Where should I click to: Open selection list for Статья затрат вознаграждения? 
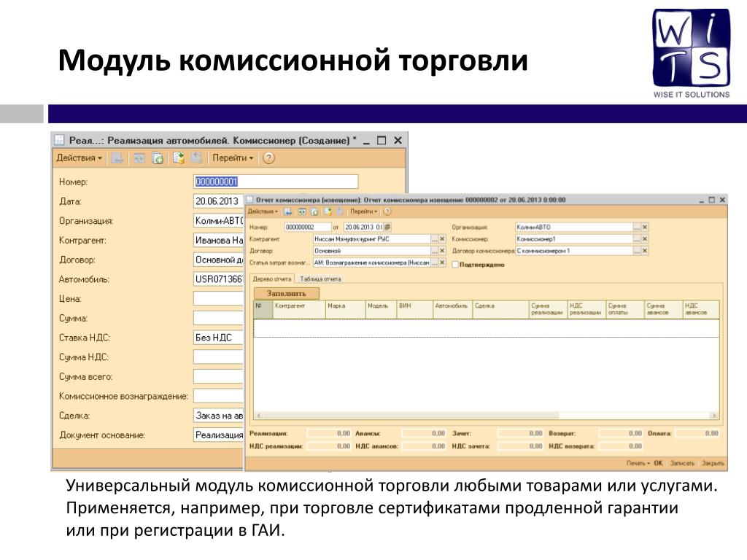pyautogui.click(x=435, y=262)
